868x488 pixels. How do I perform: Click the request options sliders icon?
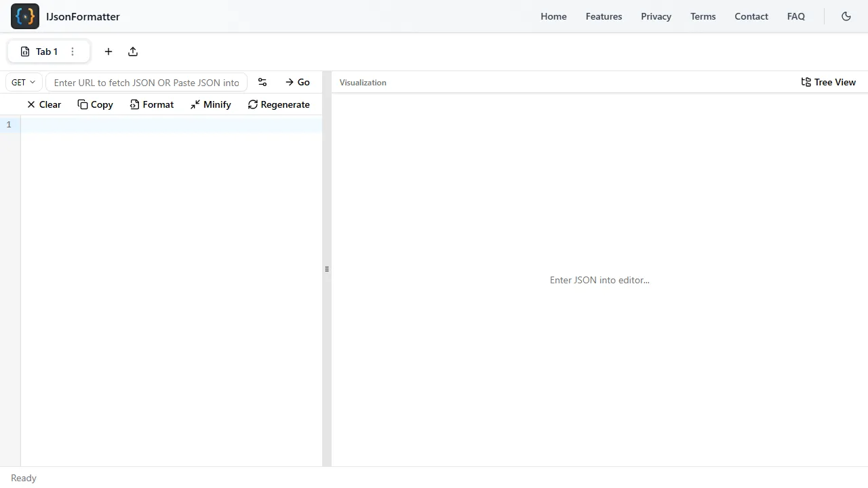pyautogui.click(x=262, y=82)
